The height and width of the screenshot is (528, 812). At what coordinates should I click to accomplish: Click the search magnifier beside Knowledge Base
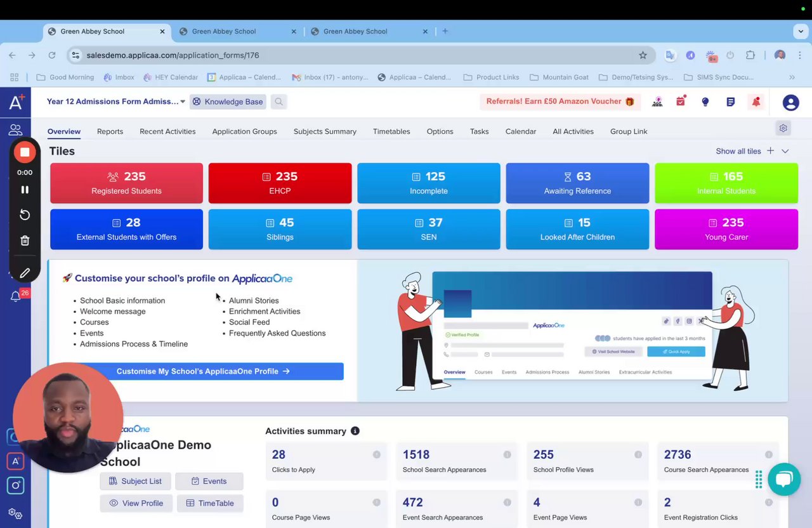tap(278, 102)
